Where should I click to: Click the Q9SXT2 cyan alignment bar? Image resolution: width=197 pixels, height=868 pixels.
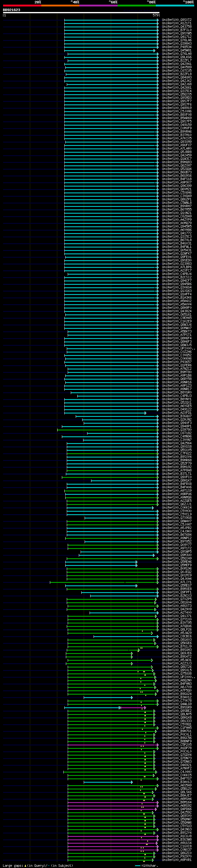(x=111, y=20)
